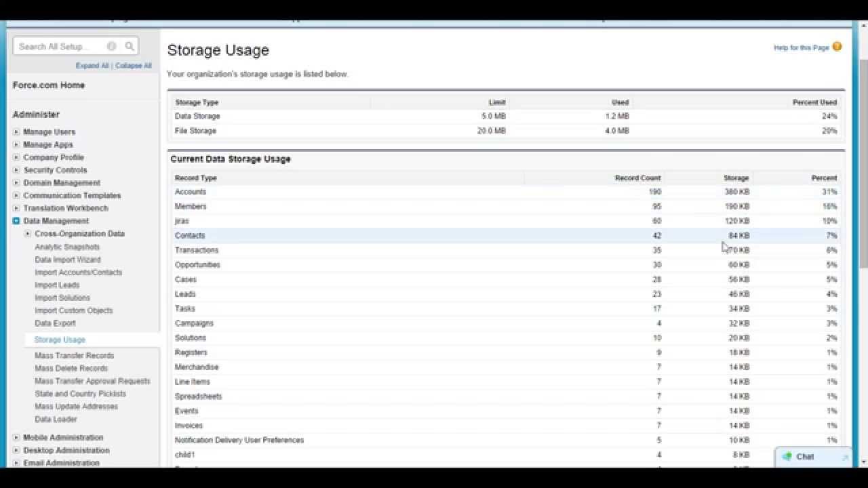Expand the Communication Templates section
The height and width of the screenshot is (488, 868).
coord(16,196)
